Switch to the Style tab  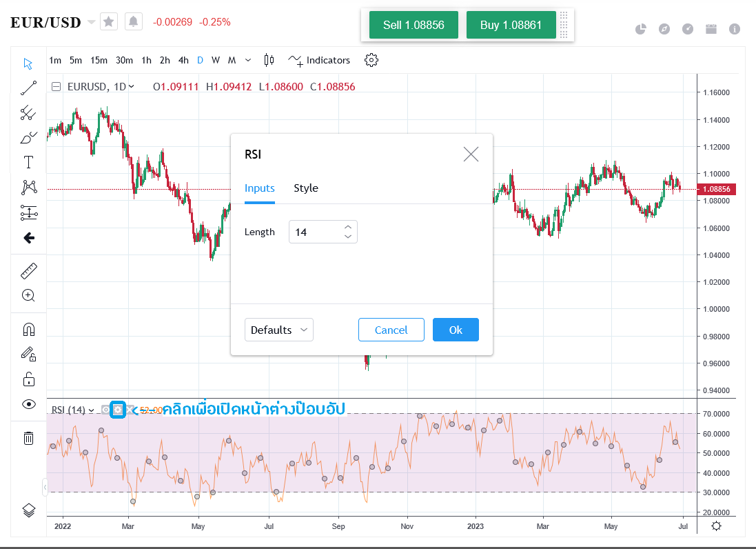(306, 188)
